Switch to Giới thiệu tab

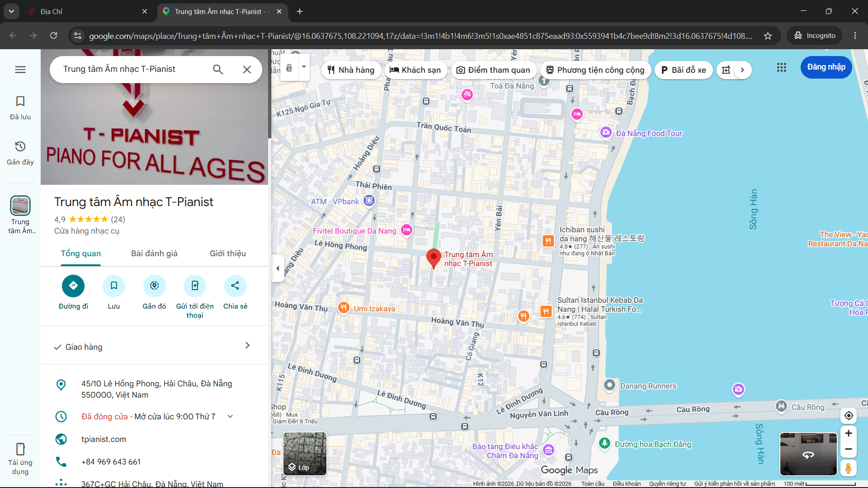(x=228, y=253)
